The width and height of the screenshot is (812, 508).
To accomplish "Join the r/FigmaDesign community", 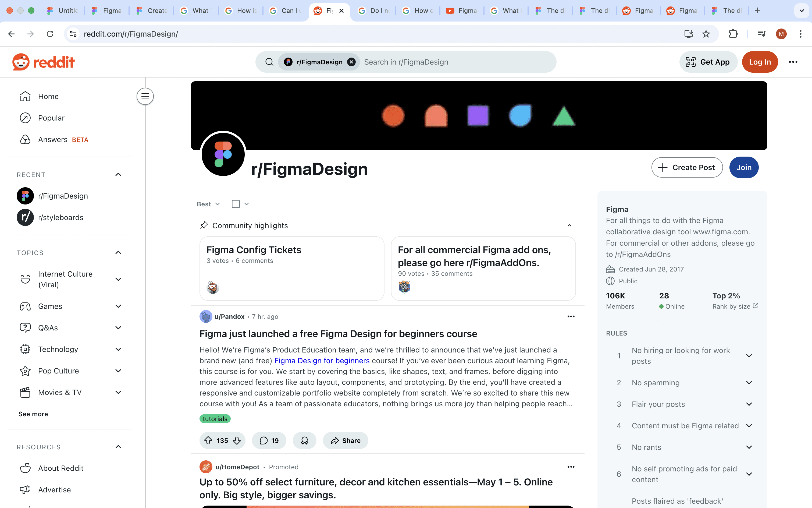I will pos(743,167).
